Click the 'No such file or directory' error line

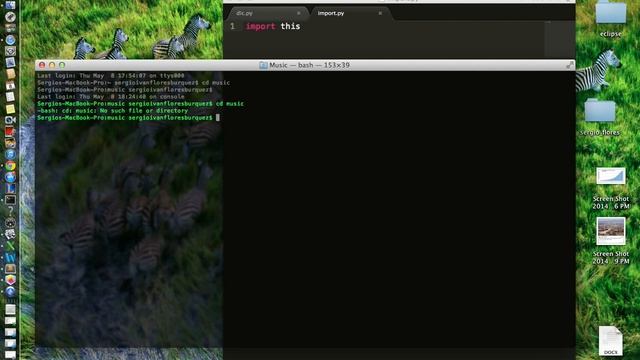pyautogui.click(x=113, y=111)
